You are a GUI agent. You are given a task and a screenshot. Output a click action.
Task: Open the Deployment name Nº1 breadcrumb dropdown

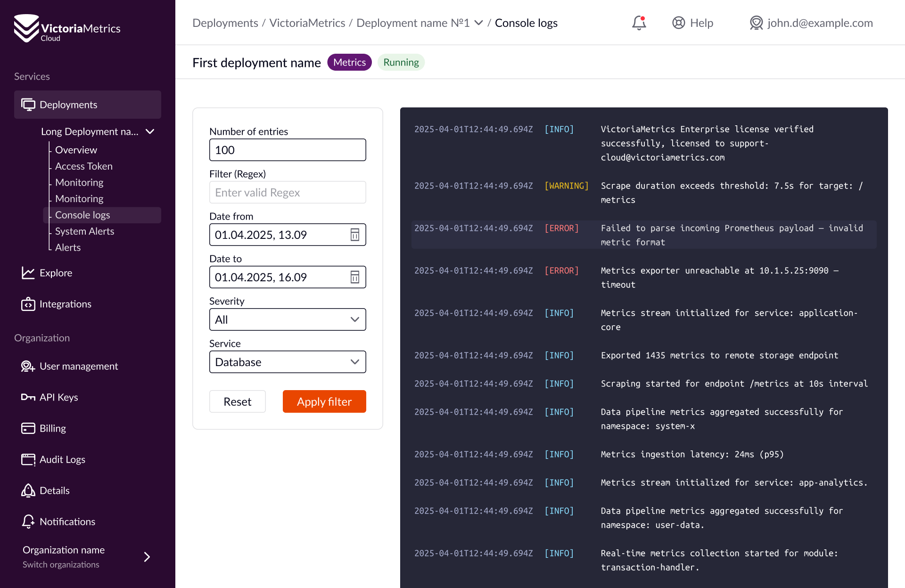(478, 23)
